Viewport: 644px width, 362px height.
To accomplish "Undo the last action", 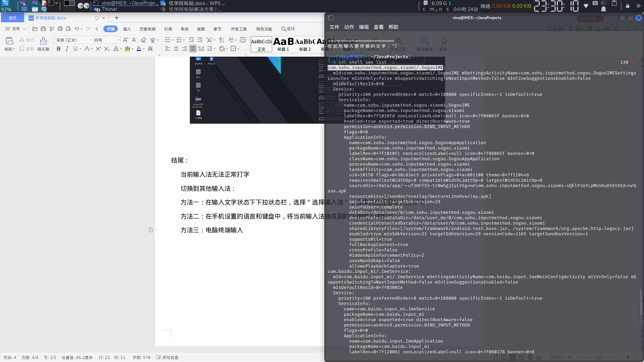I will pos(77,29).
